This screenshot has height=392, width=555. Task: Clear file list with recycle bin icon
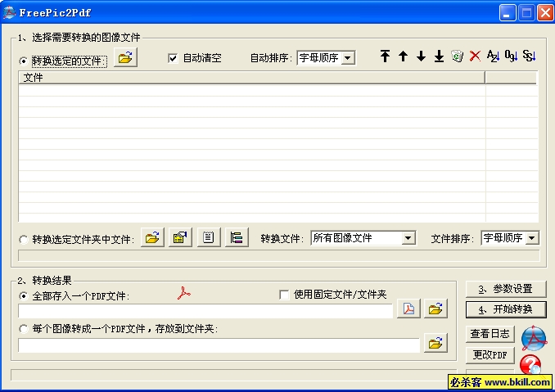458,56
